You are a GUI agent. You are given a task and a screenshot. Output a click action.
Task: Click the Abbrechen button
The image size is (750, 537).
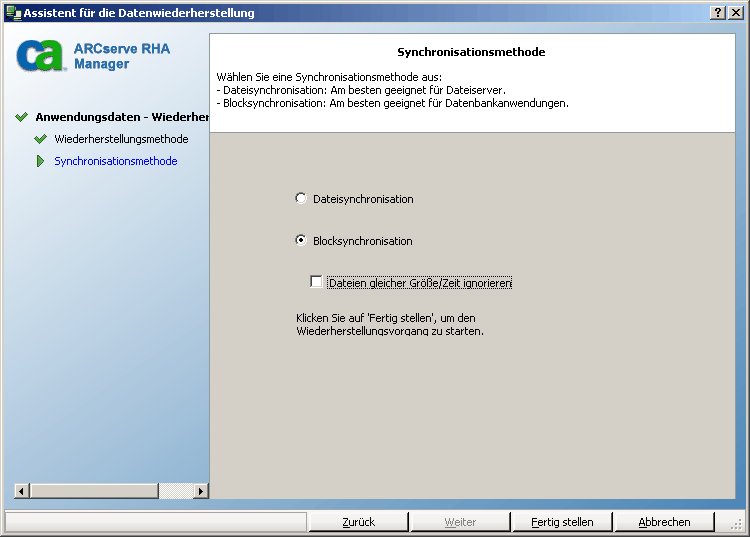(x=664, y=522)
